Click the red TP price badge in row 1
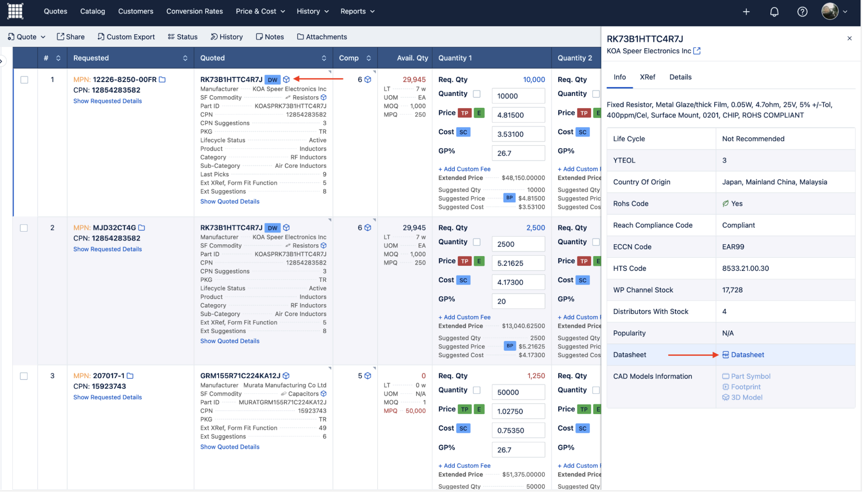 tap(465, 113)
